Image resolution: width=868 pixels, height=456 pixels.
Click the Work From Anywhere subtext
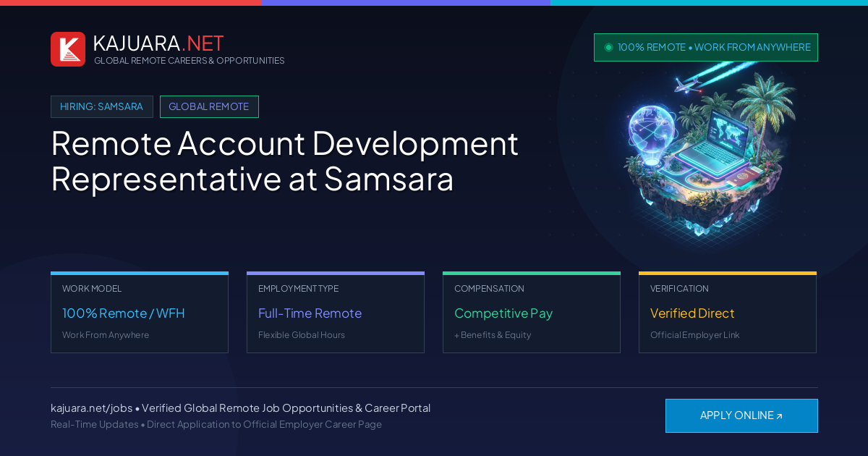(x=106, y=335)
